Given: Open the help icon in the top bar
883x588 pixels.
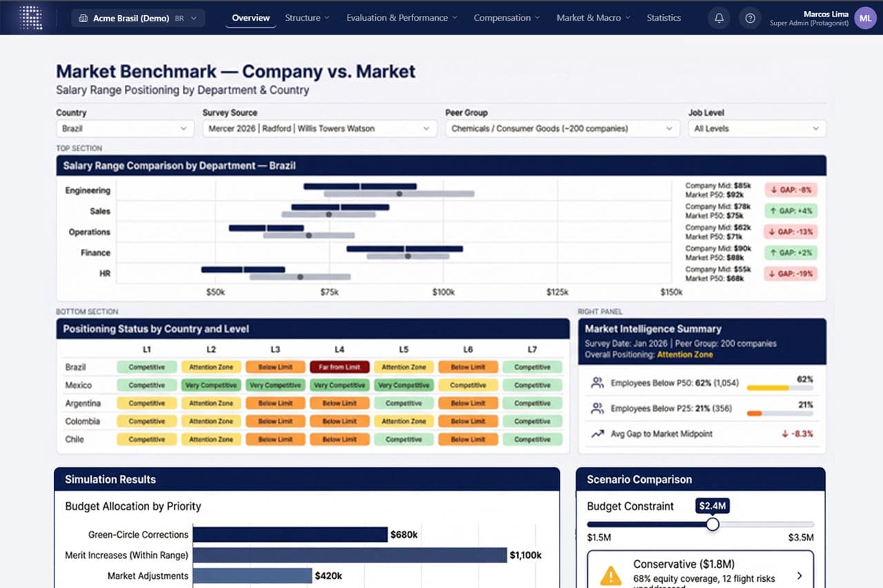Looking at the screenshot, I should [750, 18].
